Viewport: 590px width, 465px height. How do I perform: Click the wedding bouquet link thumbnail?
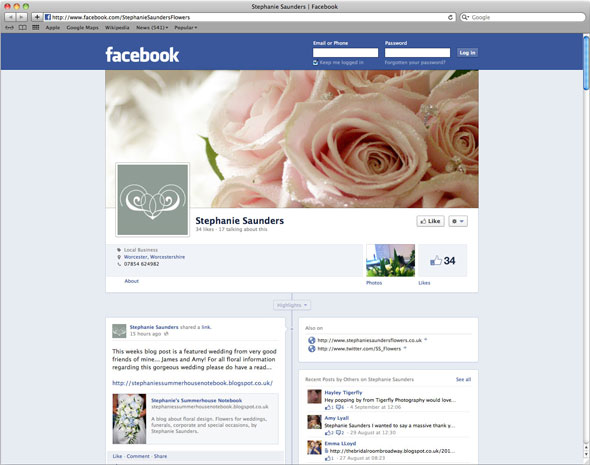(129, 419)
